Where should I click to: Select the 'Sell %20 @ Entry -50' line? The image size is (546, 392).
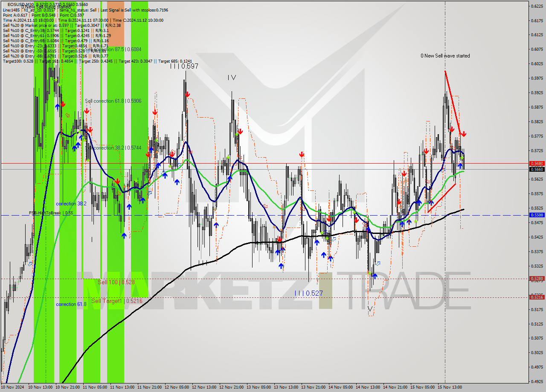click(55, 51)
